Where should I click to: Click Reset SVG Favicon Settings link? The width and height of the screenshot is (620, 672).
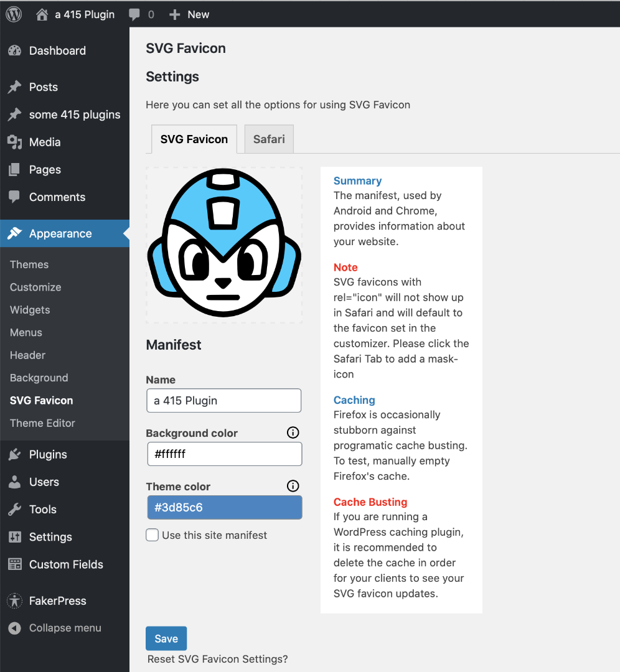coord(217,659)
